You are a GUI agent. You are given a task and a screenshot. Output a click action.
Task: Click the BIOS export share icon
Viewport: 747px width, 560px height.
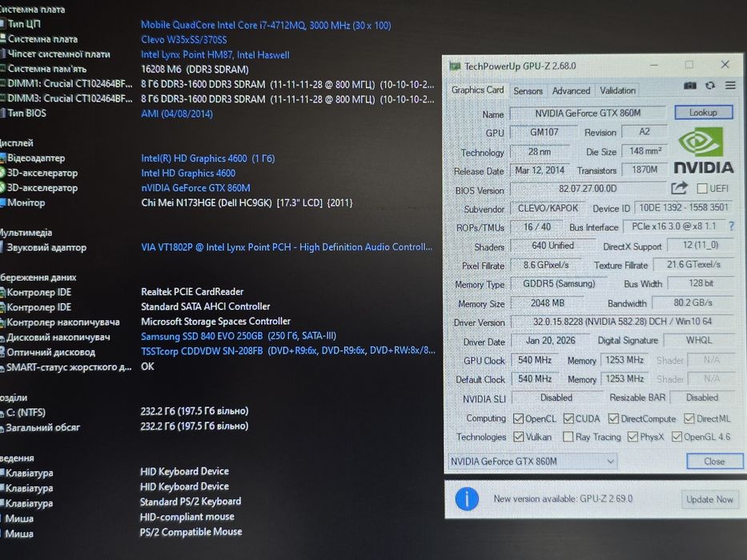(680, 189)
